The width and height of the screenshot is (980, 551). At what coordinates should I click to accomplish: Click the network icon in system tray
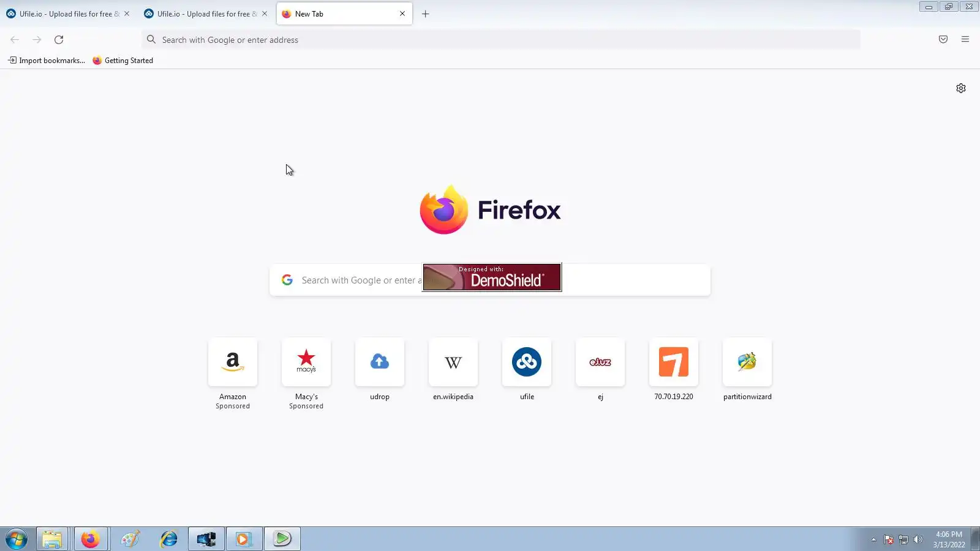point(903,539)
